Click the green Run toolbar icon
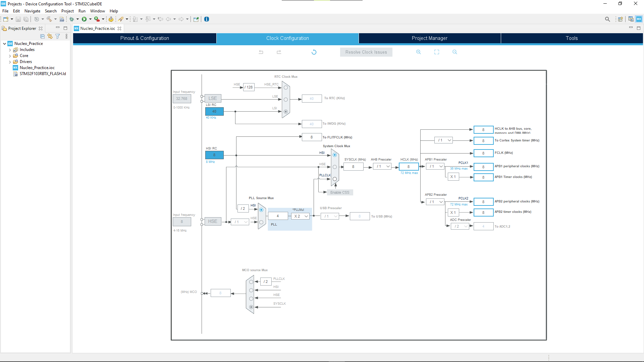The height and width of the screenshot is (362, 644). tap(84, 19)
